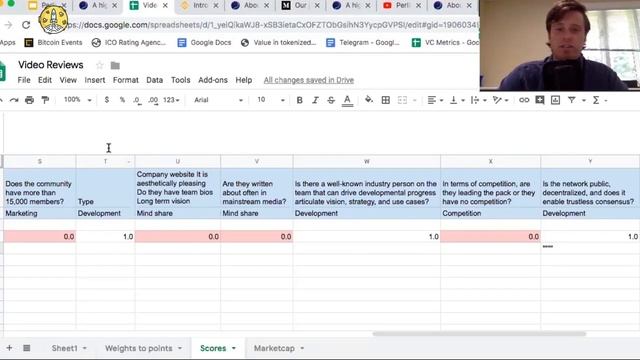Format as percent icon
This screenshot has width=640, height=360.
[122, 100]
